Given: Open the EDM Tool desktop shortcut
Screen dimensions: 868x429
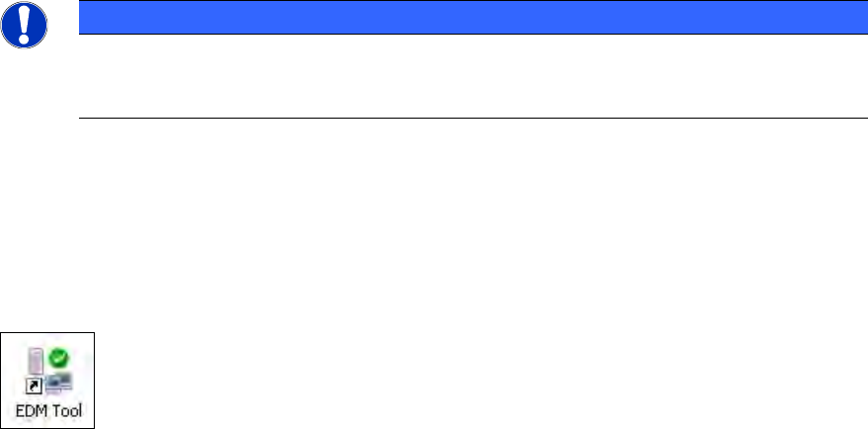Looking at the screenshot, I should click(47, 381).
